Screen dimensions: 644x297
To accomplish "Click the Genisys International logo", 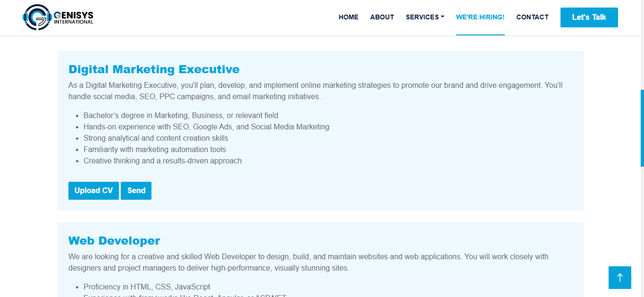I will [x=58, y=17].
